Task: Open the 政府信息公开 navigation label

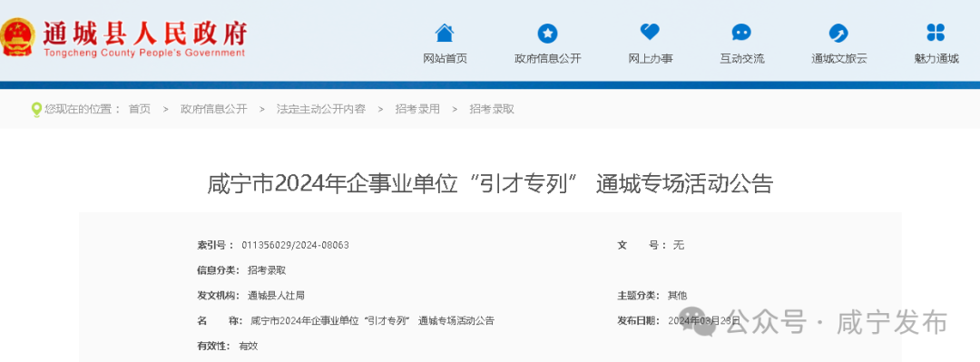Action: tap(547, 59)
